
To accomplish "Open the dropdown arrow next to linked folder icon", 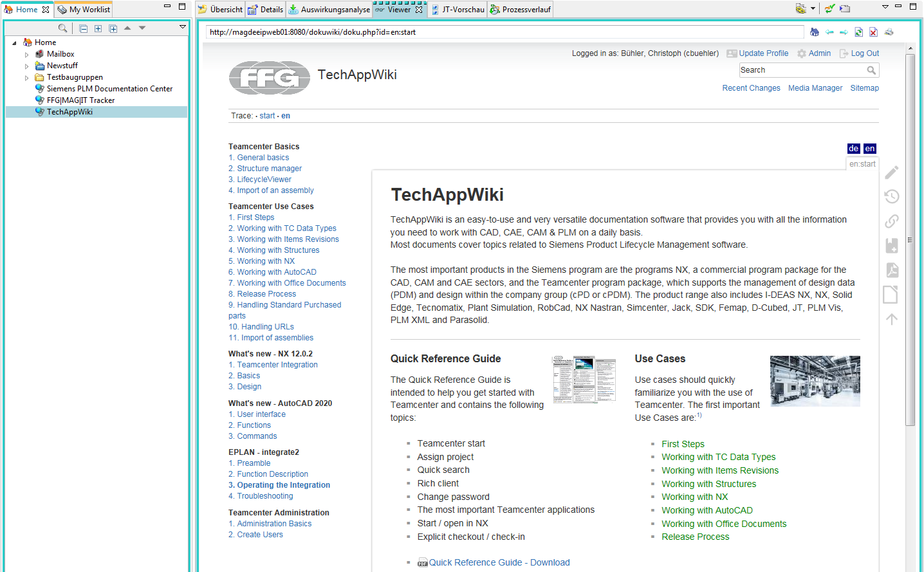I will 813,9.
